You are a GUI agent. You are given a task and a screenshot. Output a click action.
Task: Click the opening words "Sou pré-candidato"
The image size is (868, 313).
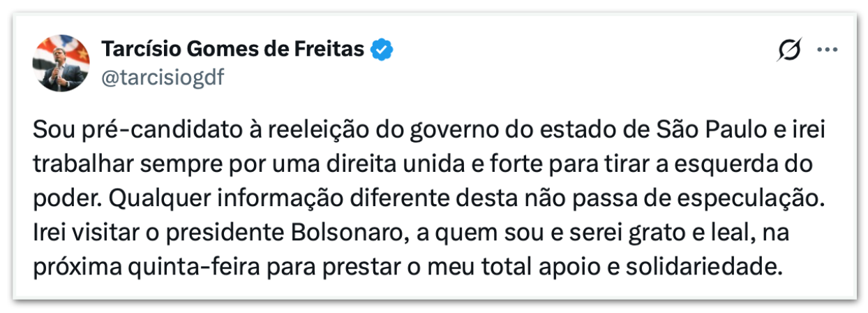point(111,130)
